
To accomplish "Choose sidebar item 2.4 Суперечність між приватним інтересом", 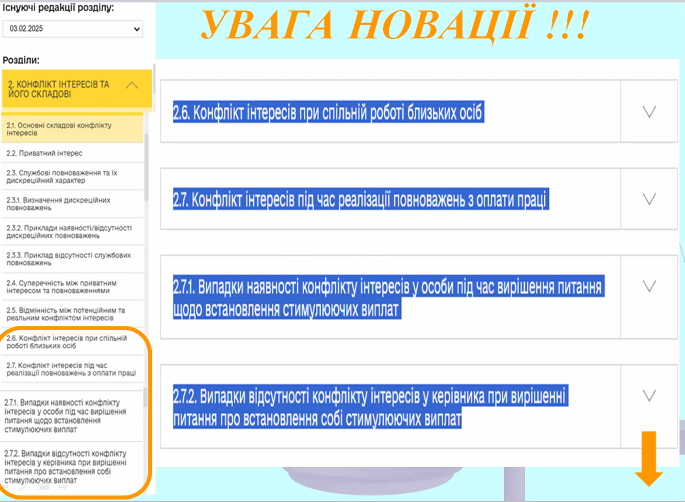I will point(68,287).
